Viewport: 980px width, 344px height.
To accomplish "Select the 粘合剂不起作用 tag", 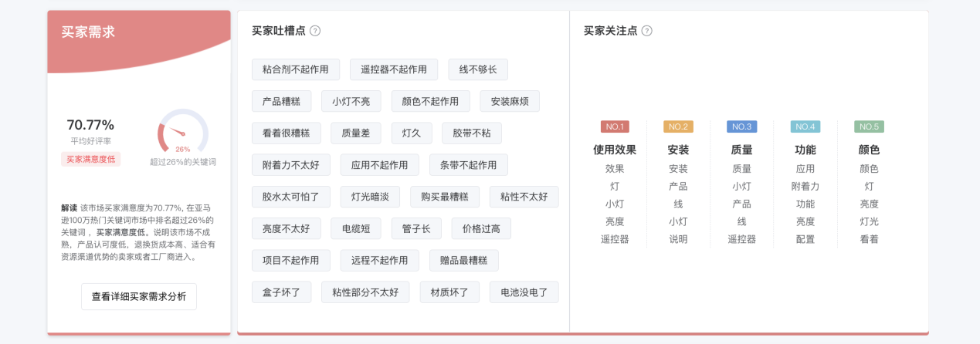I will tap(296, 69).
